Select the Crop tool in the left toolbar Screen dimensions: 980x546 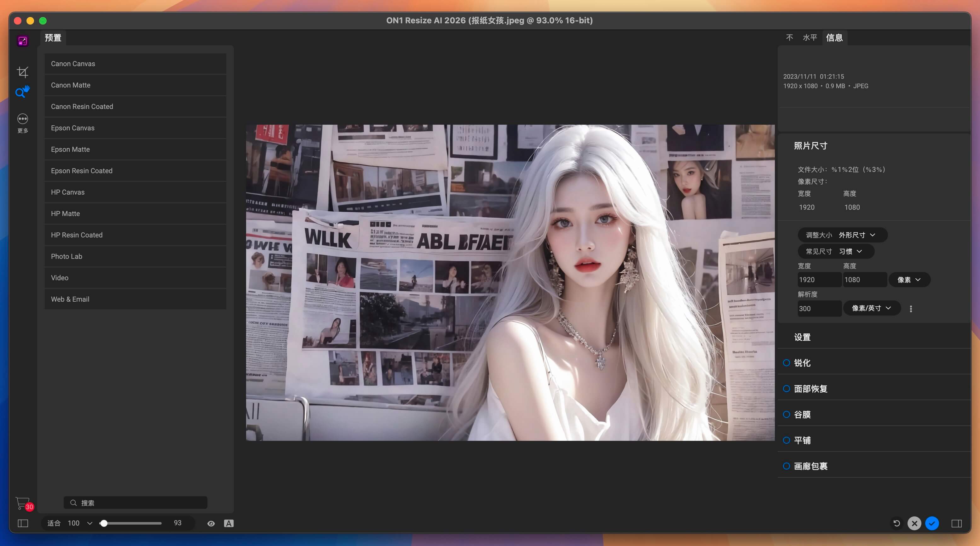(23, 71)
